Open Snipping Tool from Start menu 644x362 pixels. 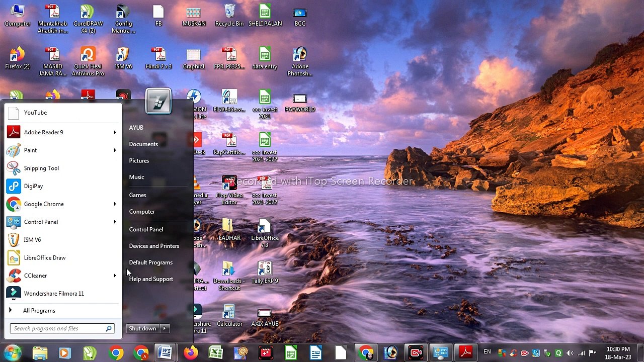click(41, 168)
